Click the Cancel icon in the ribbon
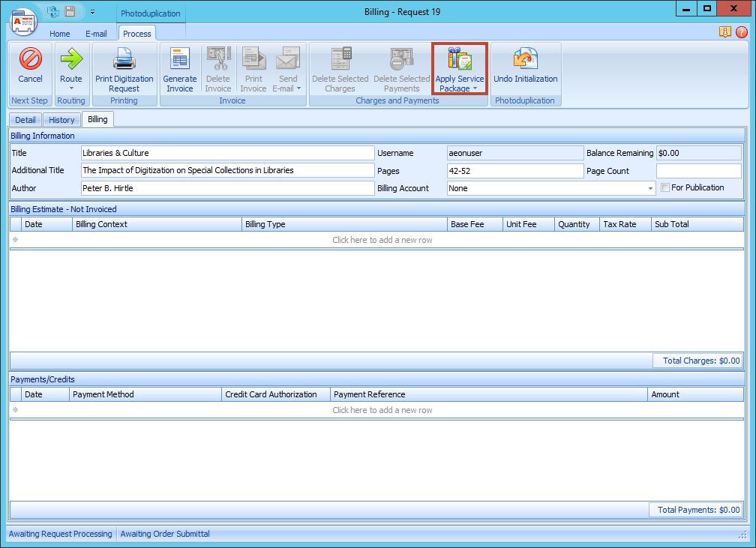The image size is (756, 548). (x=30, y=58)
